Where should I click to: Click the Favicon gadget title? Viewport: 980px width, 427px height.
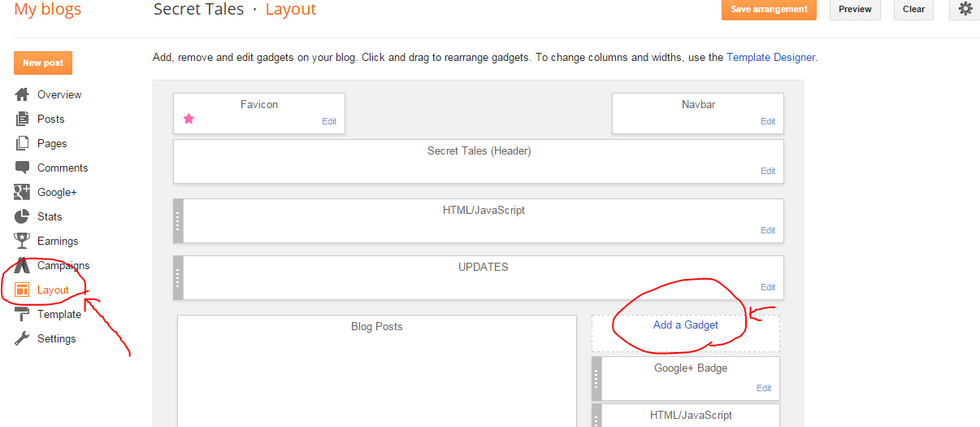pyautogui.click(x=259, y=104)
